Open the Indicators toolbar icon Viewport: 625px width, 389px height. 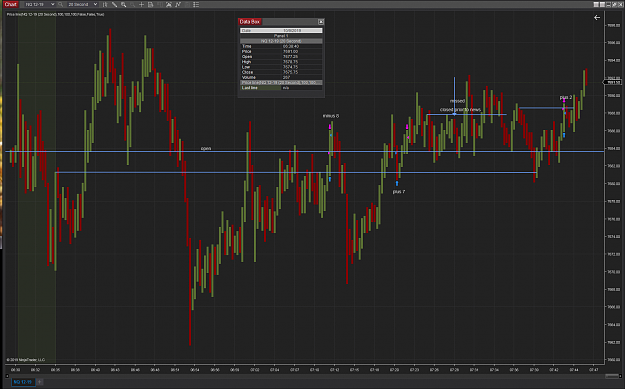coord(169,4)
